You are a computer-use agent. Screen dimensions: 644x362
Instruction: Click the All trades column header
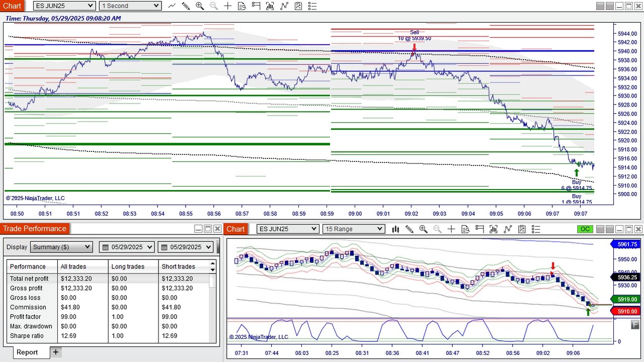83,266
